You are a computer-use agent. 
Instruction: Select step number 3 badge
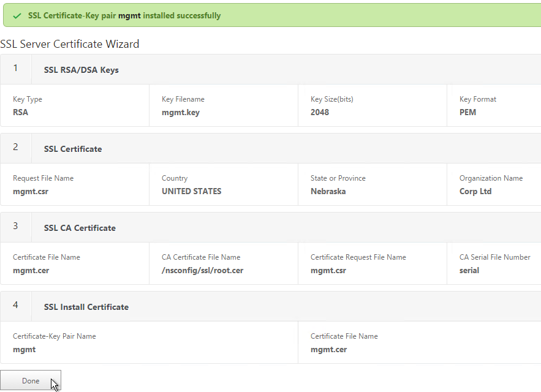(x=15, y=227)
